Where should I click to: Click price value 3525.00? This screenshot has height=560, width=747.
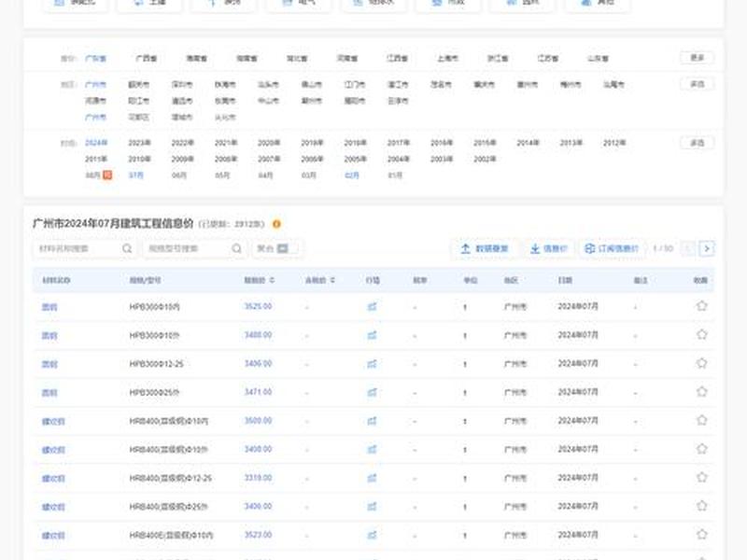(258, 306)
